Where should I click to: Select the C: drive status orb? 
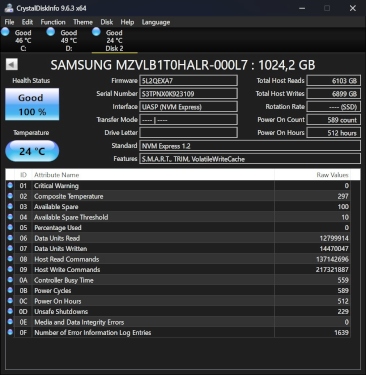[5, 32]
